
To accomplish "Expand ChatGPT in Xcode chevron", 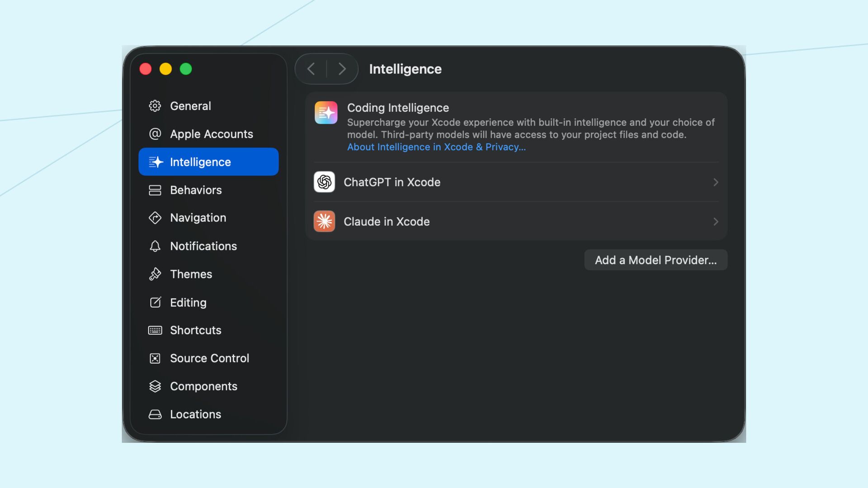I will pyautogui.click(x=716, y=182).
